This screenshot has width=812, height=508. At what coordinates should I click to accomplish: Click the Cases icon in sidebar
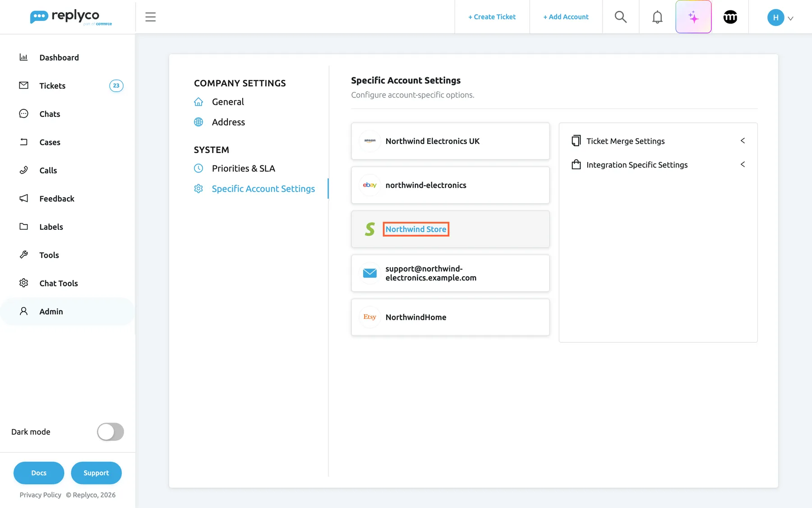[23, 142]
